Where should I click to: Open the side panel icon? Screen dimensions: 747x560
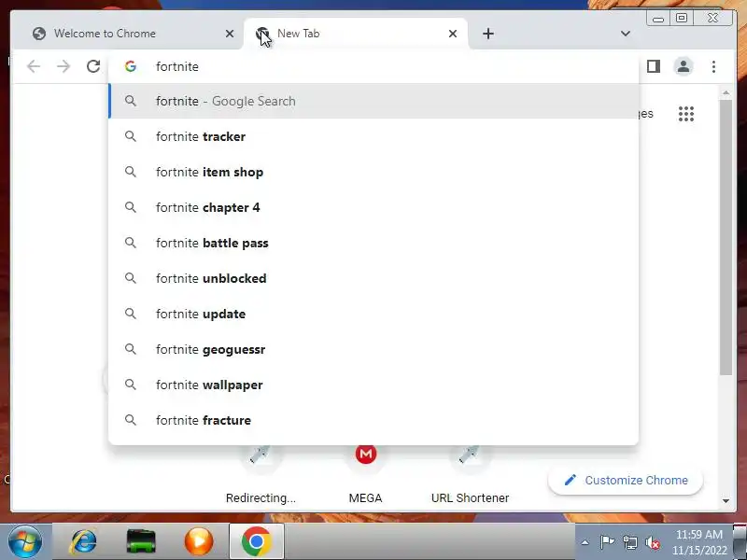point(653,66)
